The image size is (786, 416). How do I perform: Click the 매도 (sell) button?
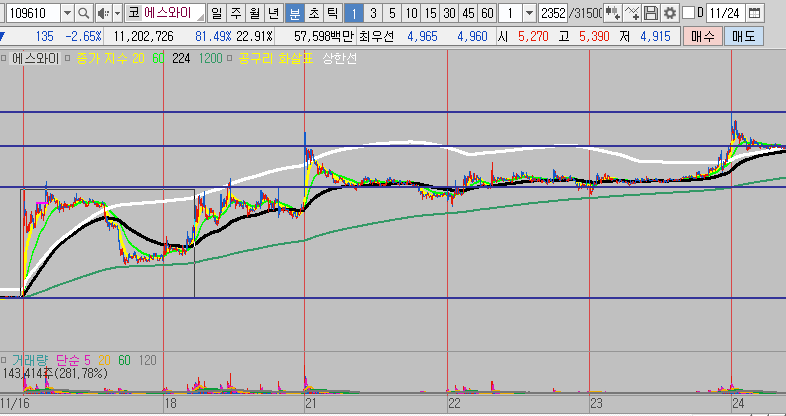[x=744, y=36]
